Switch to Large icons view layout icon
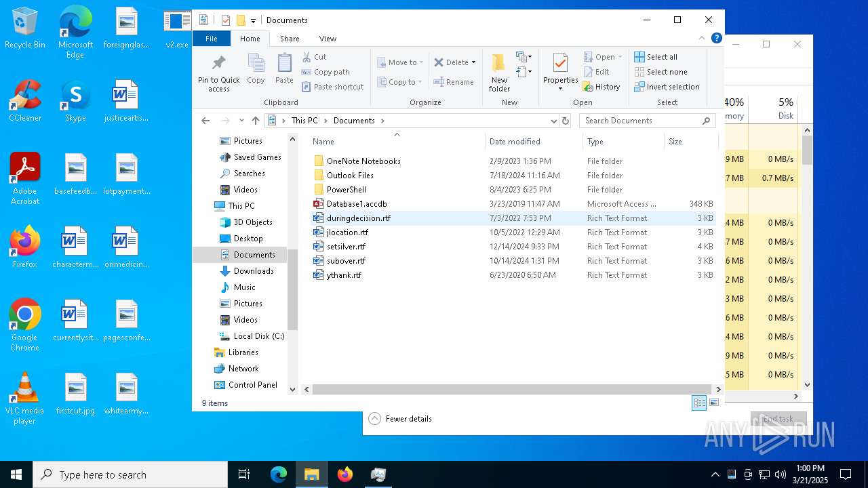The width and height of the screenshot is (868, 488). tap(714, 403)
